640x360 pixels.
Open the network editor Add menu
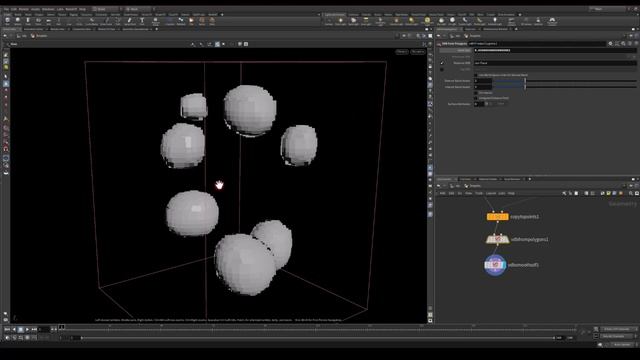coord(442,193)
